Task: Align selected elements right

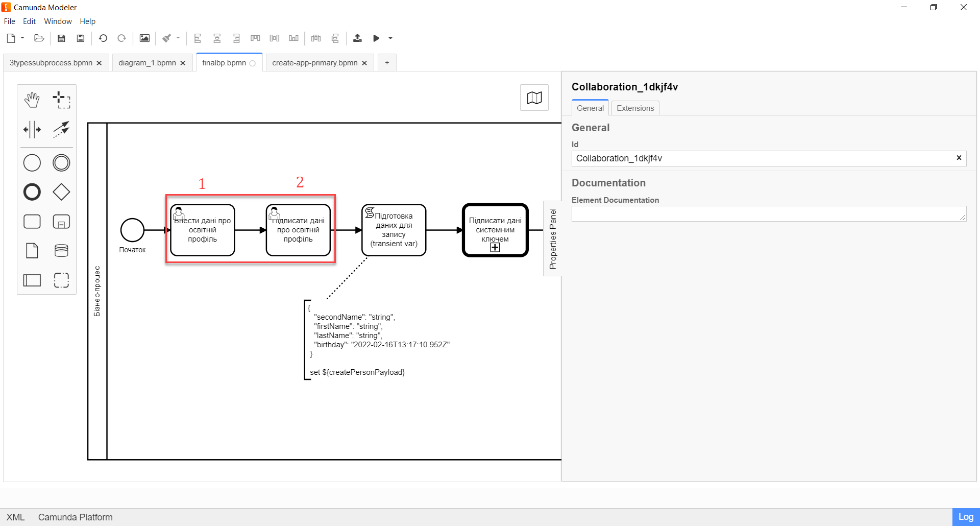Action: click(x=236, y=38)
